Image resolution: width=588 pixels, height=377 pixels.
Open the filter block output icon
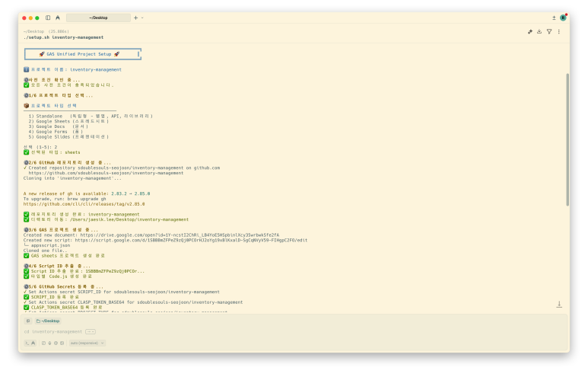click(549, 32)
